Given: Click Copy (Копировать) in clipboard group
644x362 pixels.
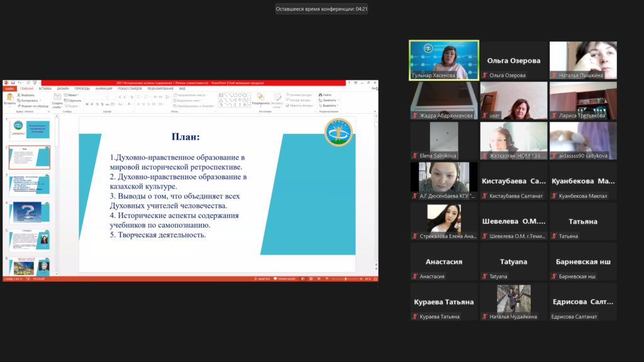Looking at the screenshot, I should [x=28, y=101].
